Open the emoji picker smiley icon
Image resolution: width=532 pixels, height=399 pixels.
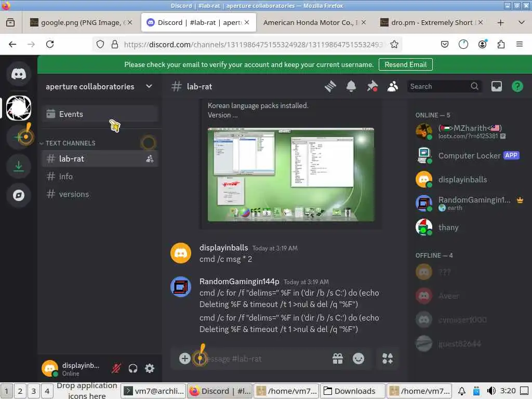(358, 358)
